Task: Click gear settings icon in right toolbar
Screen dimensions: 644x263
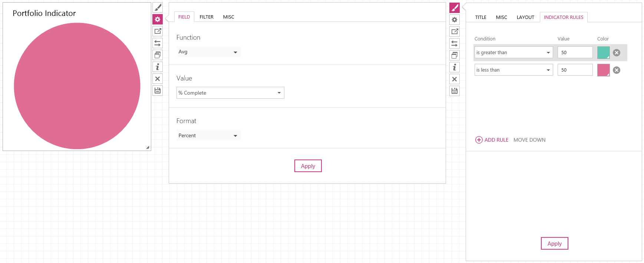Action: coord(455,20)
